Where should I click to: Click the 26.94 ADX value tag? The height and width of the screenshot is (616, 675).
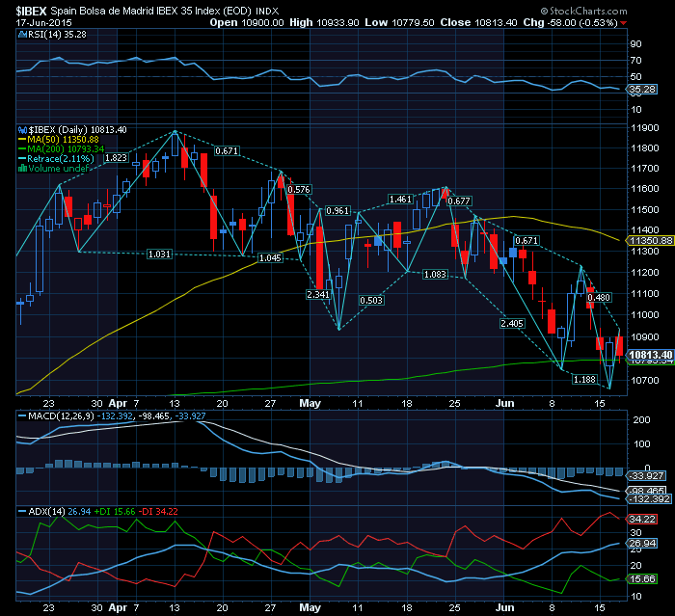[642, 544]
